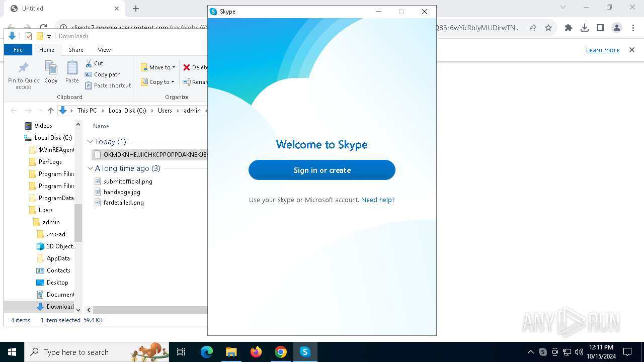The image size is (644, 362).
Task: Open Chrome Extensions puzzle icon
Action: click(x=569, y=28)
